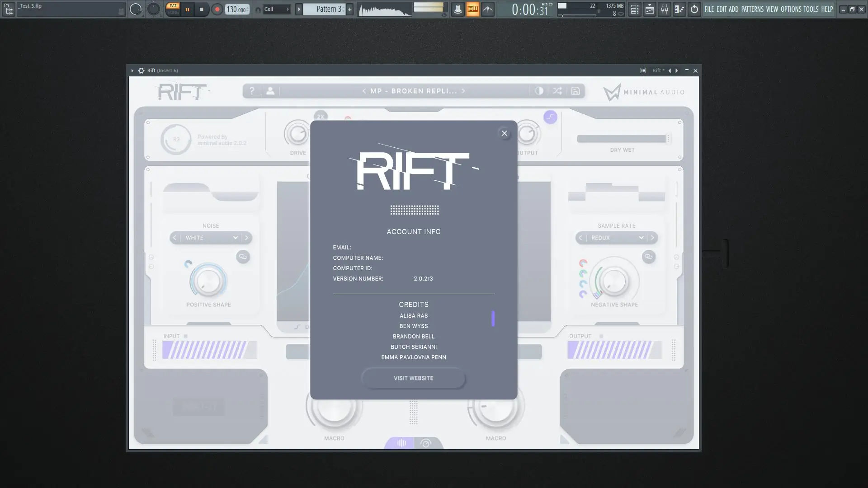868x488 pixels.
Task: Go to the next Rift preset arrow
Action: tap(463, 91)
